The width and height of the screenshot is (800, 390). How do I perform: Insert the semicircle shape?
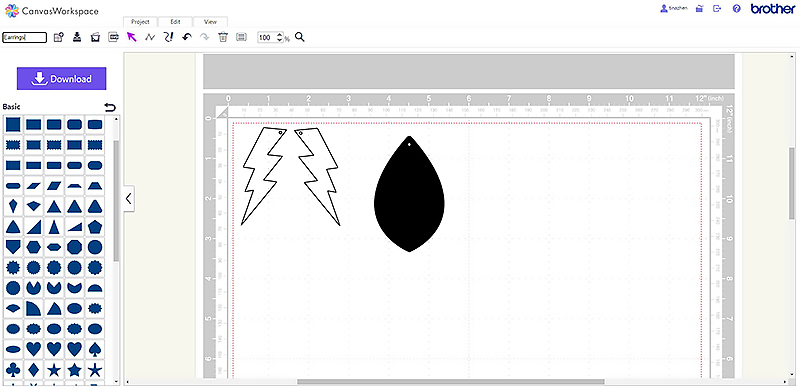(x=95, y=288)
